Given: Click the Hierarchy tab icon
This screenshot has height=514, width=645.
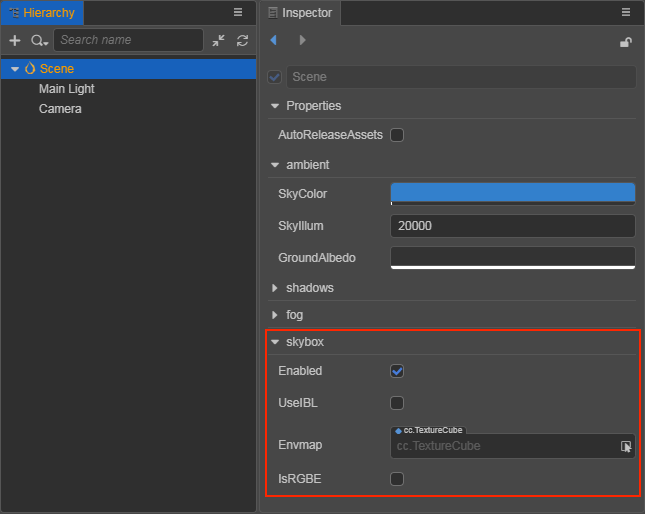Looking at the screenshot, I should pos(14,13).
